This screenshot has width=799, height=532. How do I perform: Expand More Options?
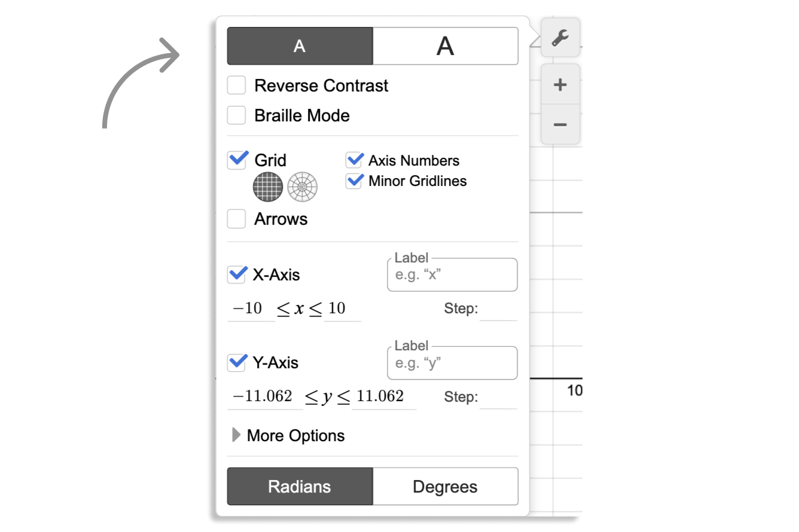pos(289,436)
